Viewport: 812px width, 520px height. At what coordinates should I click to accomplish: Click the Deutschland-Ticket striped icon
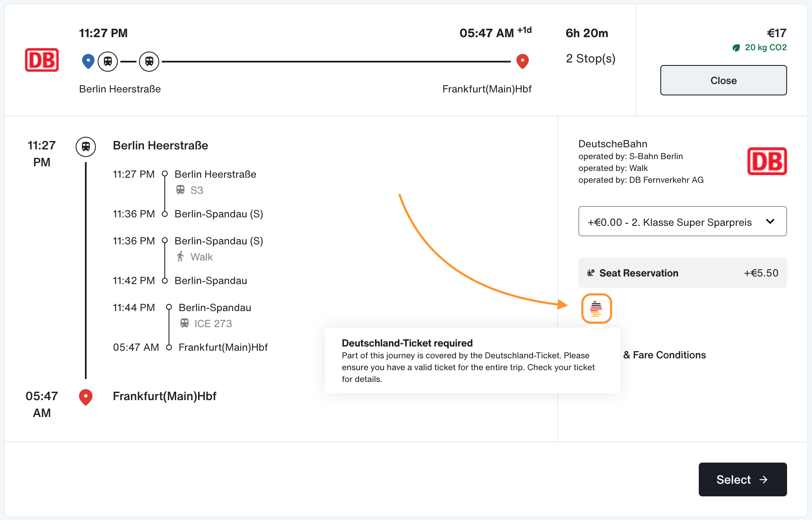point(596,309)
